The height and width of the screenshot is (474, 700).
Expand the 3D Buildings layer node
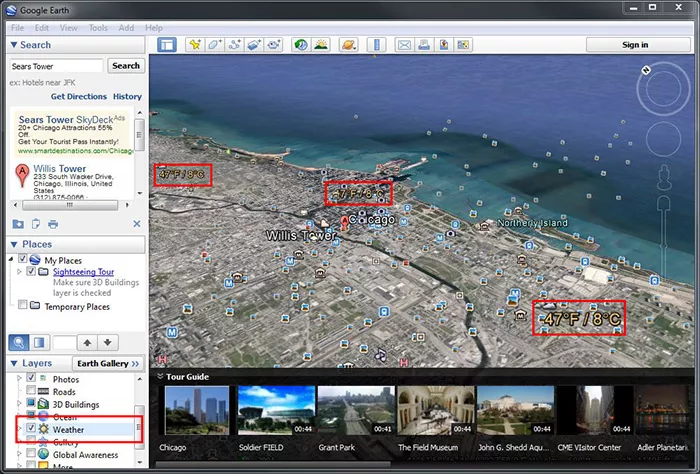coord(19,403)
